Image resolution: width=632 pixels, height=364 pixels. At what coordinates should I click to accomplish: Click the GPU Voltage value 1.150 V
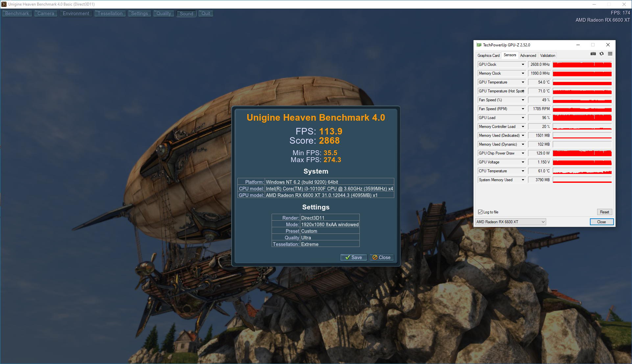539,162
